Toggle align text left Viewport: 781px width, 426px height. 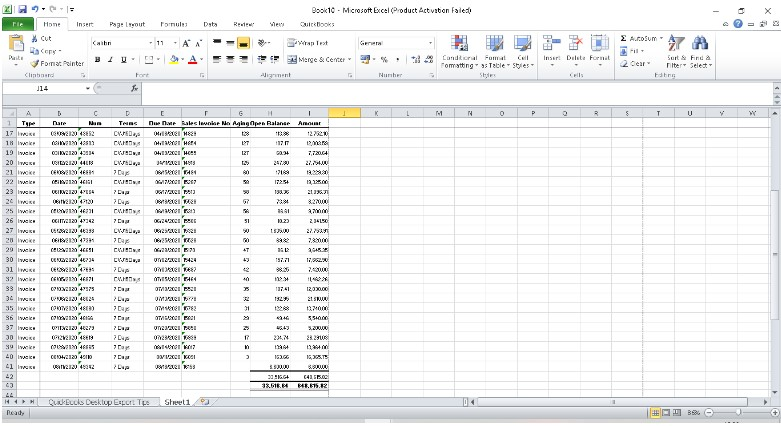point(217,59)
